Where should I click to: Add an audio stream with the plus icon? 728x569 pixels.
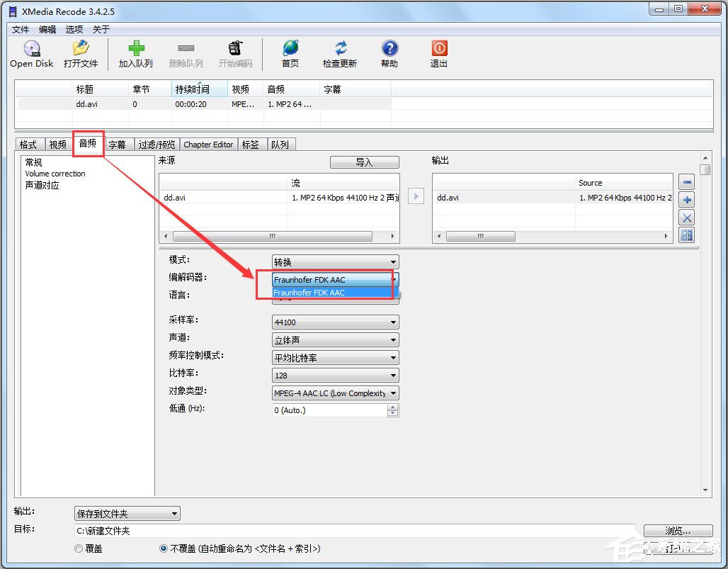point(686,200)
